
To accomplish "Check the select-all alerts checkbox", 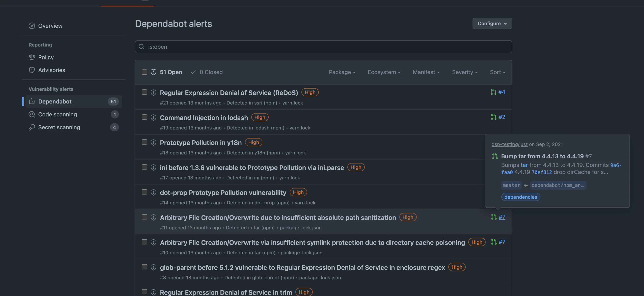I will tap(144, 72).
